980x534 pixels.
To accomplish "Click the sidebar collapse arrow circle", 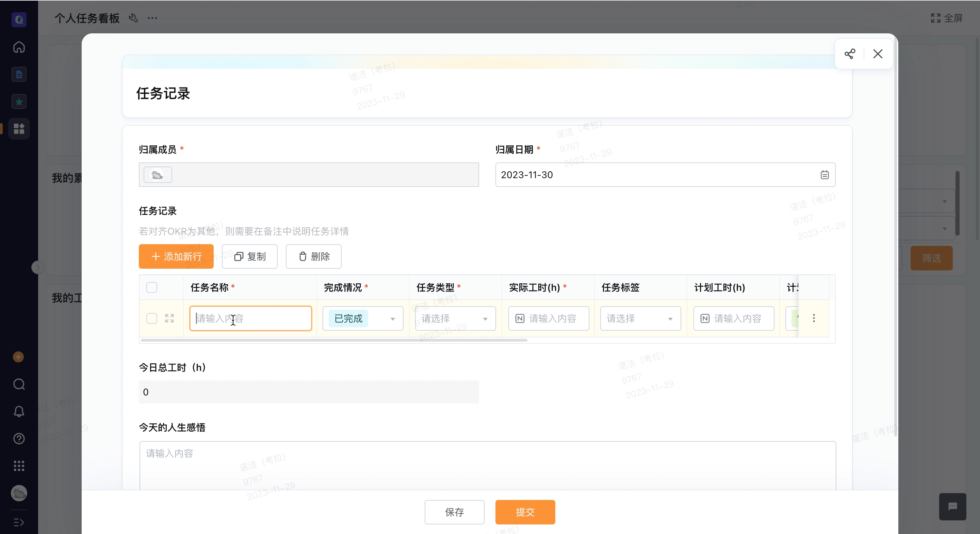I will point(38,267).
